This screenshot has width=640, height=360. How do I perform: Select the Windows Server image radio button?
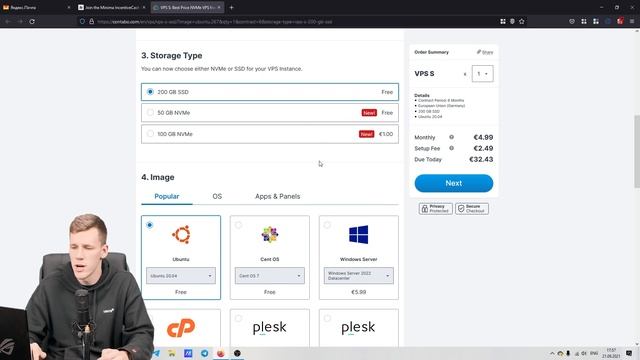(x=327, y=225)
